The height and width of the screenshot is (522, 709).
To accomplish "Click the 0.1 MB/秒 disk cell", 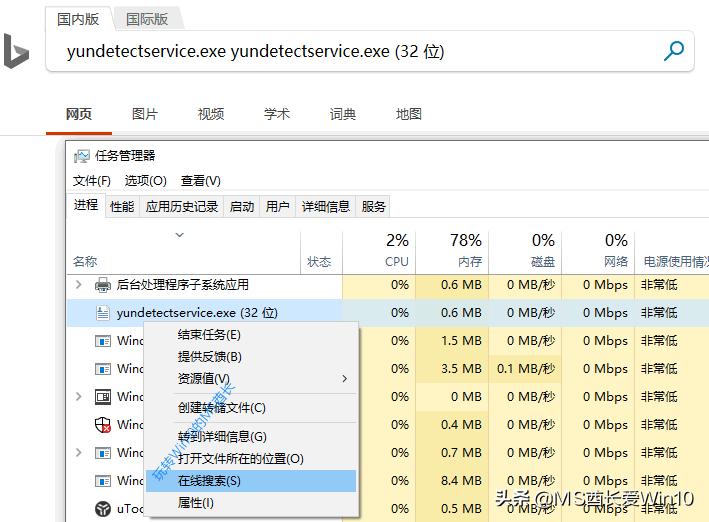I will tap(526, 369).
